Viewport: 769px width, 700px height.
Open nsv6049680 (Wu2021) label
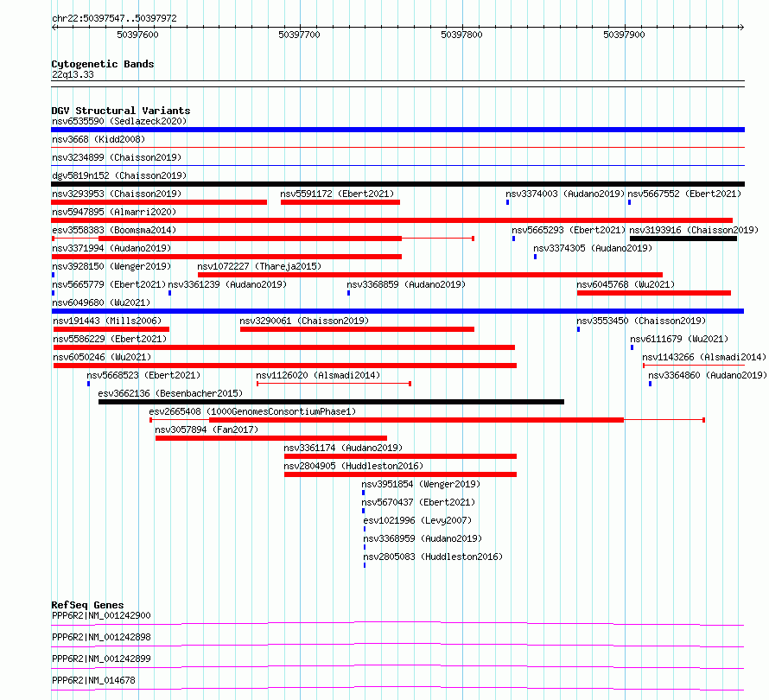[x=101, y=302]
